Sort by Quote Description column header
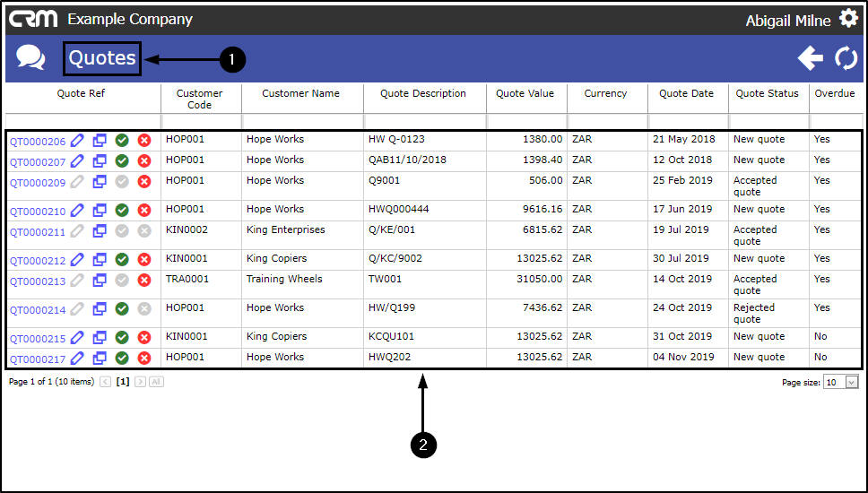 pyautogui.click(x=423, y=93)
